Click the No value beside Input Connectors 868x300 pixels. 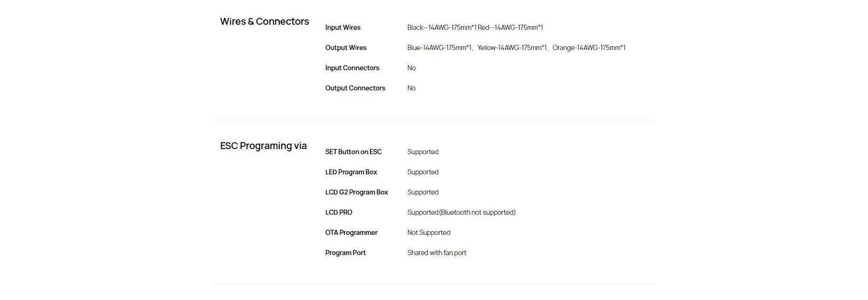click(x=411, y=68)
